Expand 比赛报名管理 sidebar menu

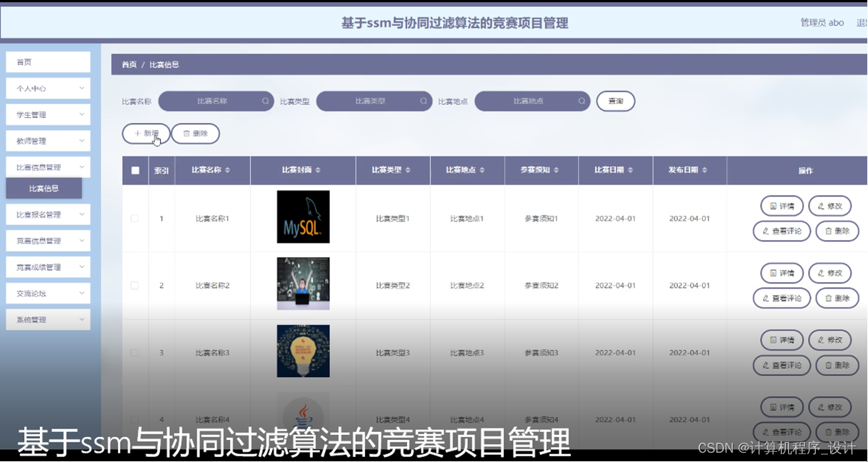click(48, 214)
